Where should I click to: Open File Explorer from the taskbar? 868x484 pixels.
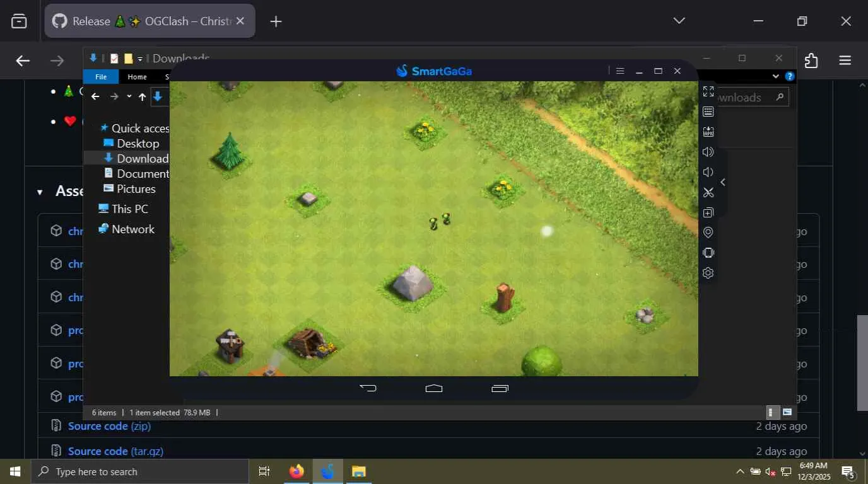point(358,471)
